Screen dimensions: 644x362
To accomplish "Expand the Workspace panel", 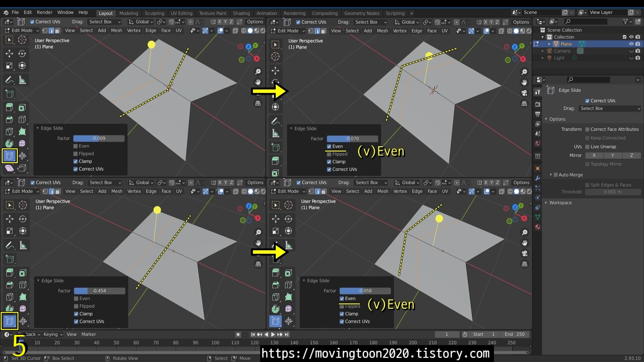I will click(x=546, y=203).
